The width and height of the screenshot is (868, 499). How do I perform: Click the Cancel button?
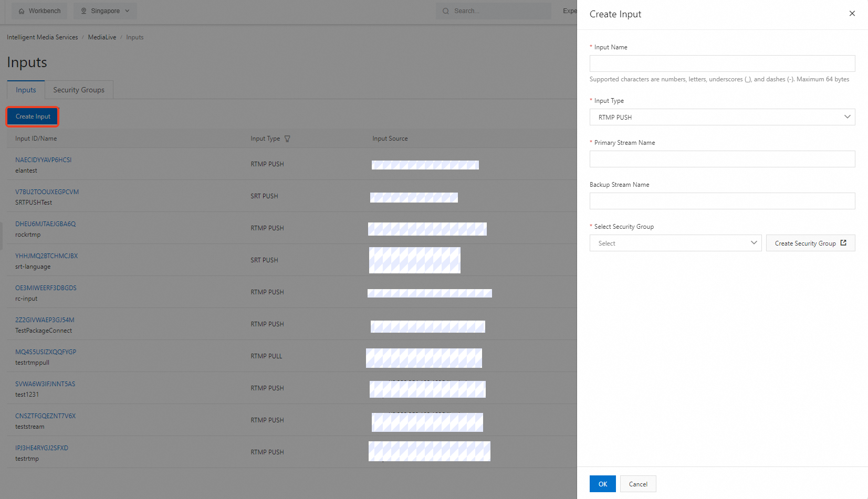click(637, 483)
